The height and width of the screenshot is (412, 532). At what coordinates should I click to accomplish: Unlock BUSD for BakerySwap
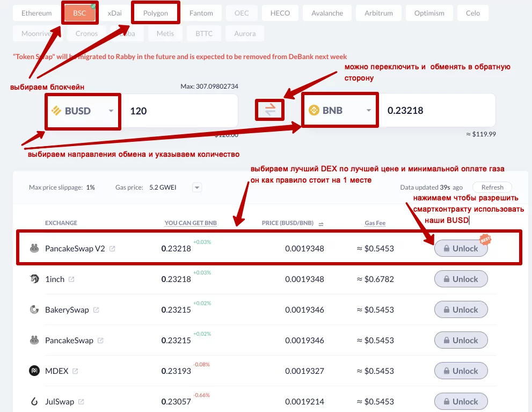coord(461,309)
